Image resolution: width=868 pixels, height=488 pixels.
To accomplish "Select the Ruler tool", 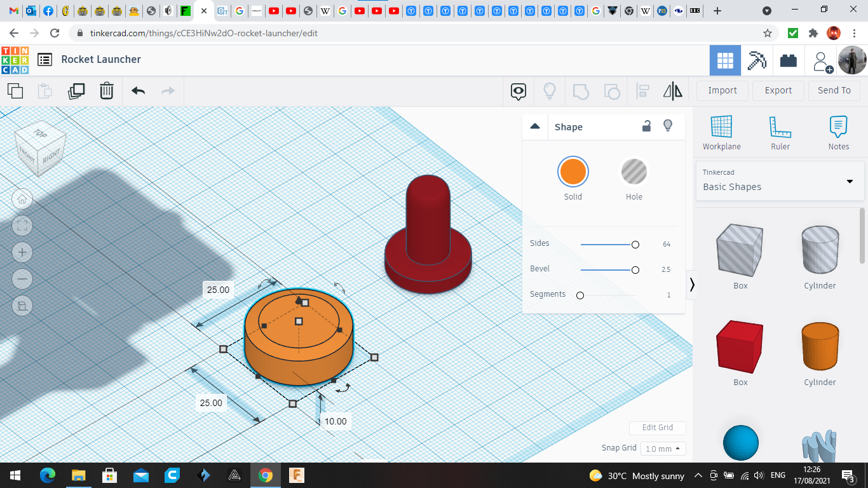I will (x=780, y=133).
